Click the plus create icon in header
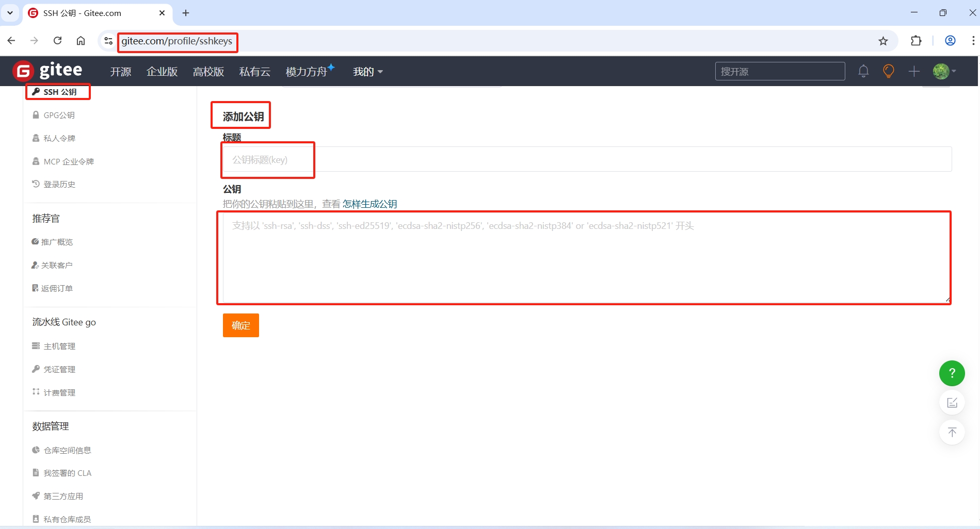The image size is (980, 529). (914, 71)
